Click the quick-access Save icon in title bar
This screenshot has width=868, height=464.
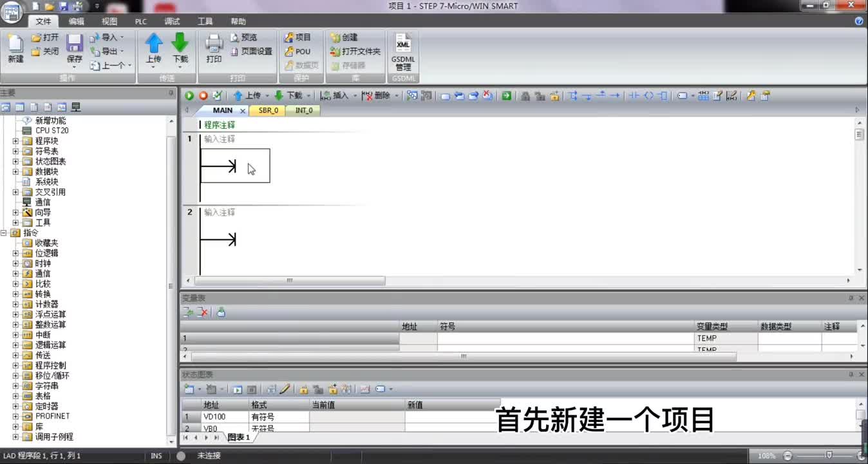[x=63, y=6]
